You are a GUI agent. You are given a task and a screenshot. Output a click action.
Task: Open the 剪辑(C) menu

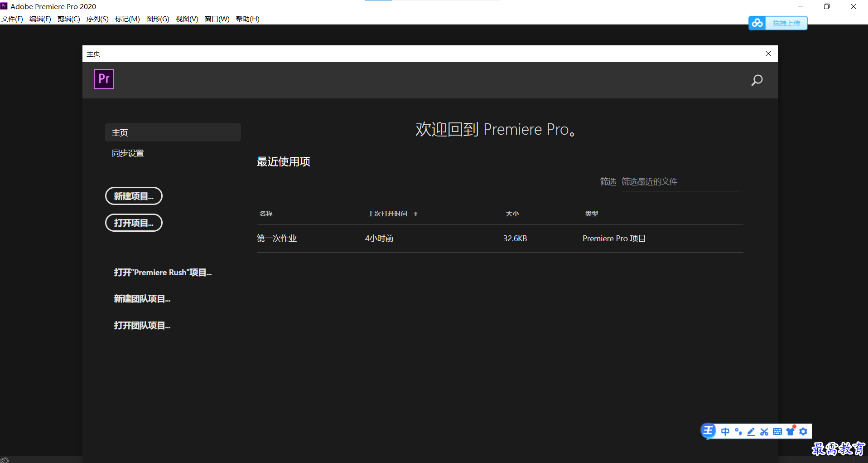pyautogui.click(x=69, y=19)
